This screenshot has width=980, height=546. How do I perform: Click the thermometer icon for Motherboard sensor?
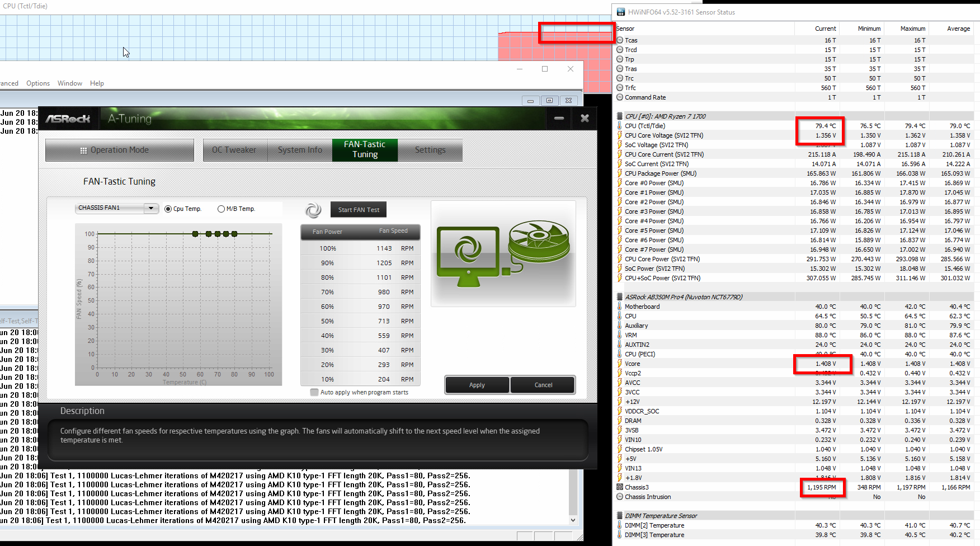point(620,307)
